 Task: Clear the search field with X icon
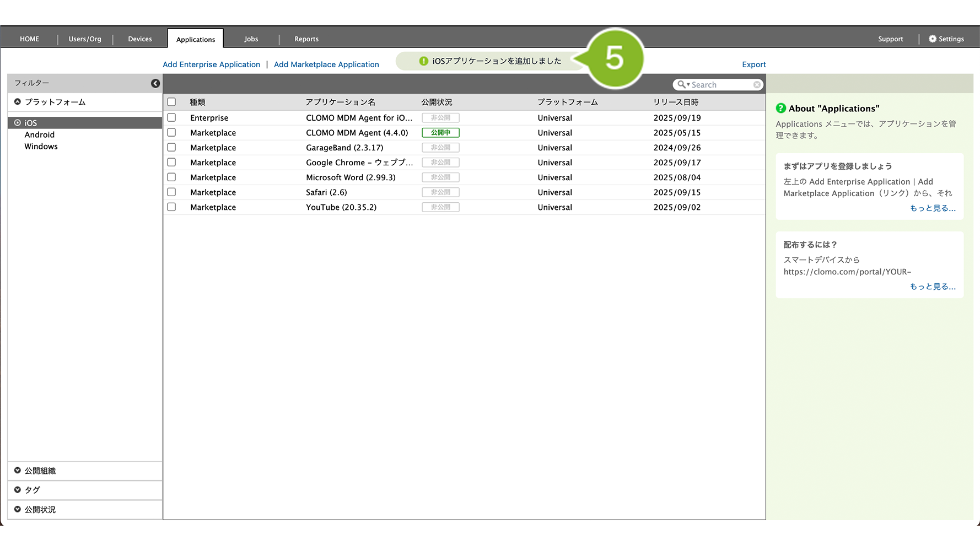pos(757,85)
